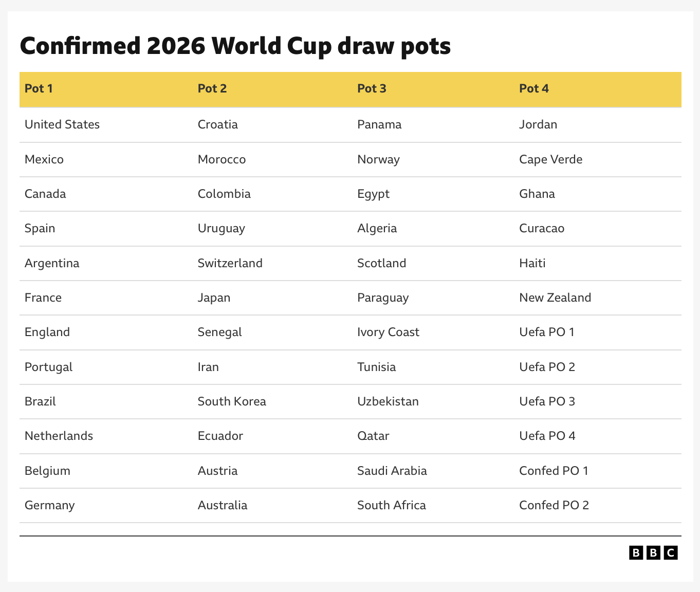Click Panama in Pot 3

(379, 124)
